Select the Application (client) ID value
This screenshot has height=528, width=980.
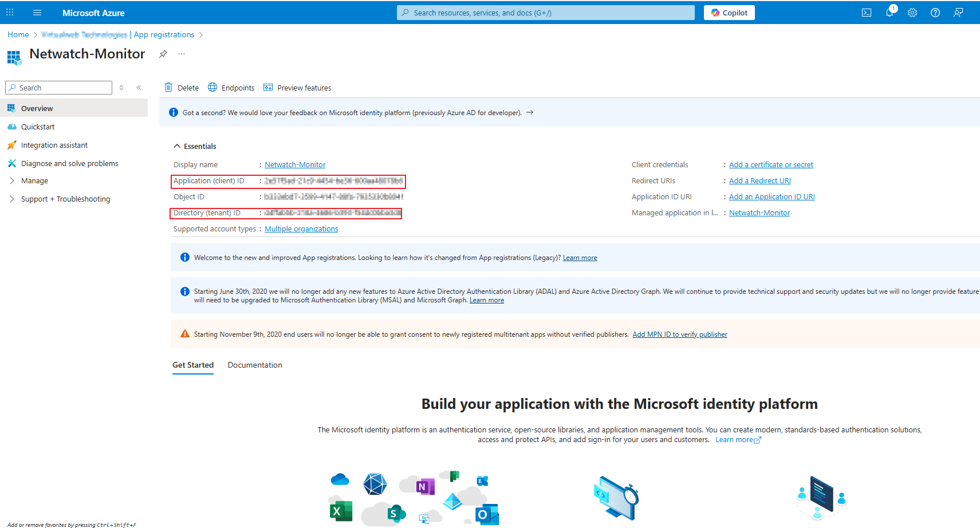tap(334, 180)
